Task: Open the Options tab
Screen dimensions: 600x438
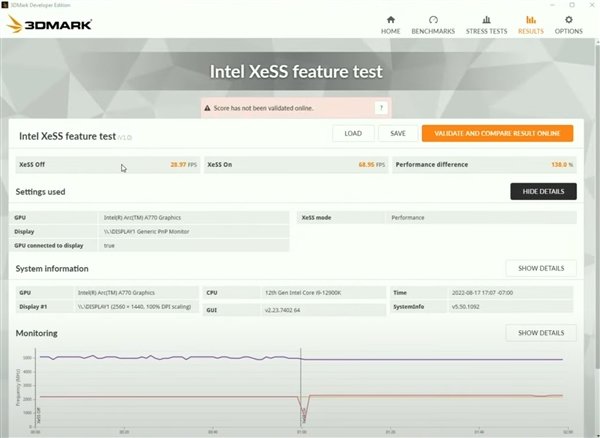Action: click(x=569, y=25)
